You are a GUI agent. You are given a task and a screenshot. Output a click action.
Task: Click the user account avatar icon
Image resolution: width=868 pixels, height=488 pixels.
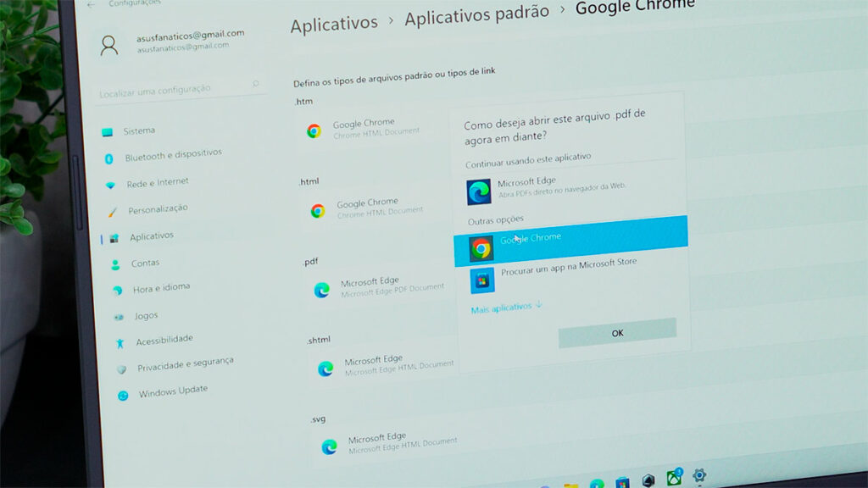(109, 46)
